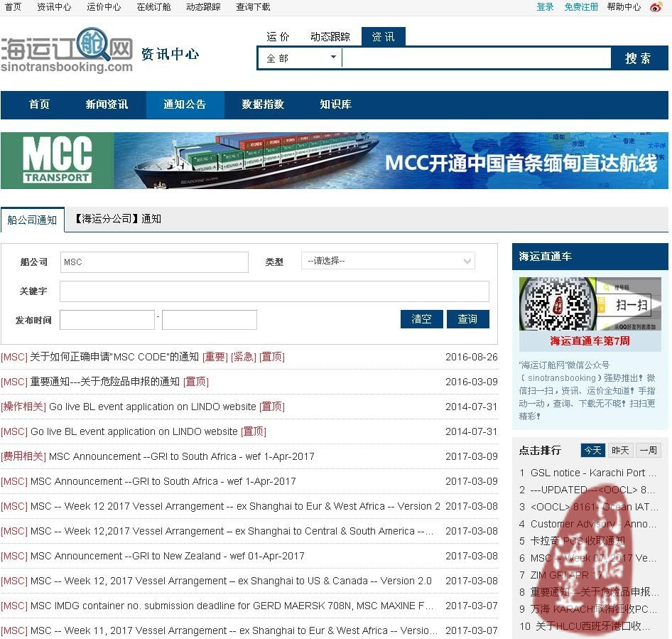Focus the main search text field
The image size is (672, 639).
click(476, 58)
